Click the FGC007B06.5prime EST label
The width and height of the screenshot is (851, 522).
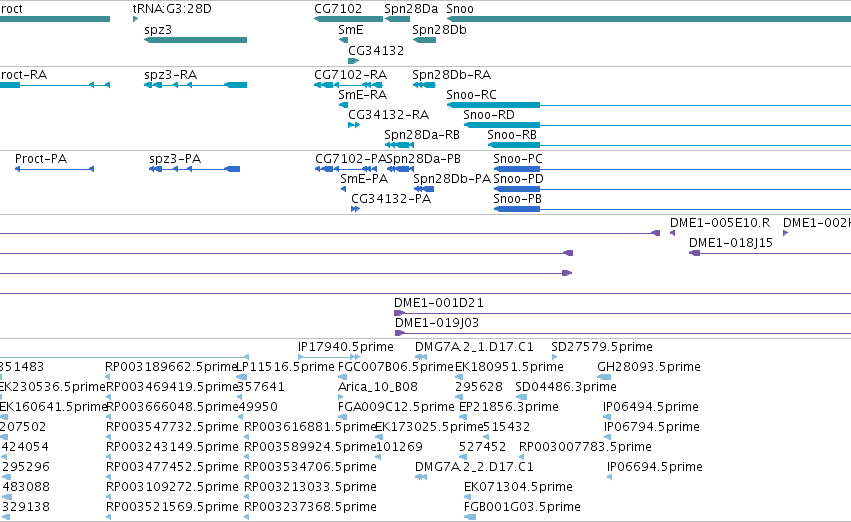[395, 367]
